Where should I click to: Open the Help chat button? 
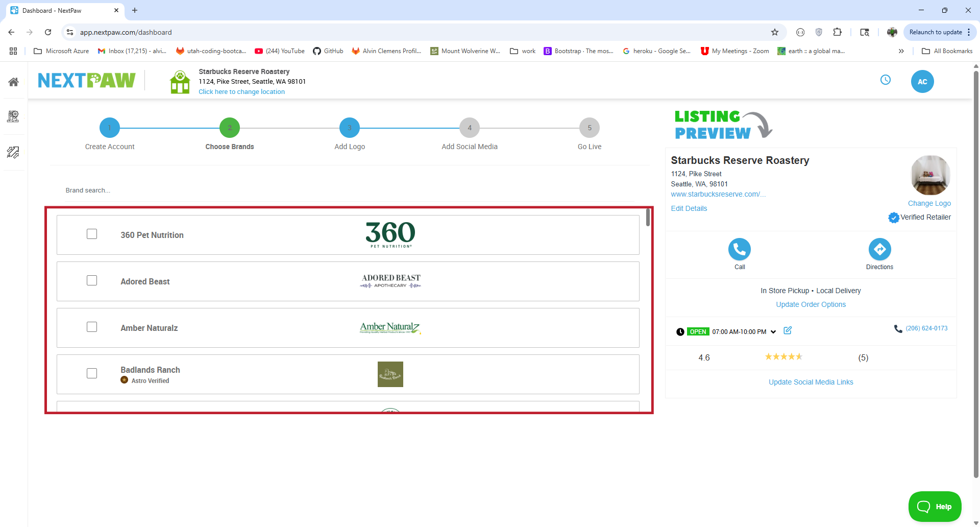pyautogui.click(x=935, y=507)
